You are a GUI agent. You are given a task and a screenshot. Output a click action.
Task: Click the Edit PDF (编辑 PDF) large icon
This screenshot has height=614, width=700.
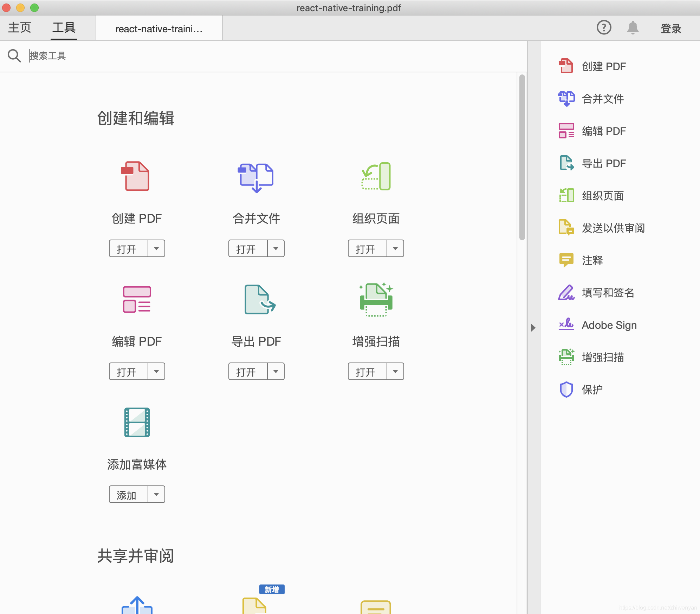tap(137, 299)
